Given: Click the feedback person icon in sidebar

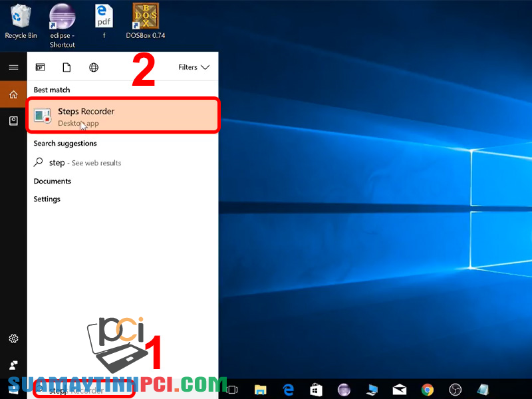Looking at the screenshot, I should tap(13, 365).
